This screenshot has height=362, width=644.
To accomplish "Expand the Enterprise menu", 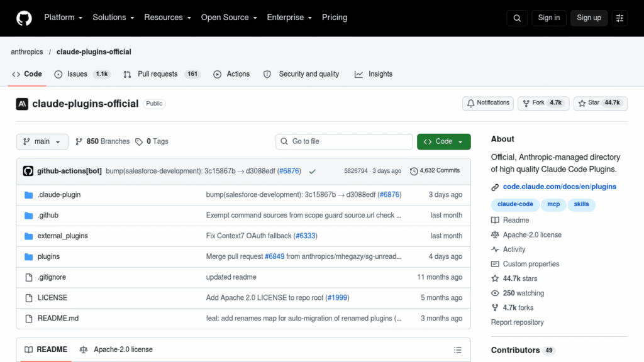I will [x=289, y=18].
